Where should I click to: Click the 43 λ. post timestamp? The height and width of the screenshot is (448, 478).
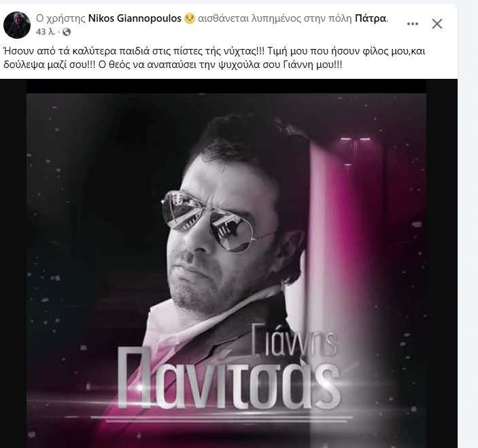pyautogui.click(x=46, y=32)
